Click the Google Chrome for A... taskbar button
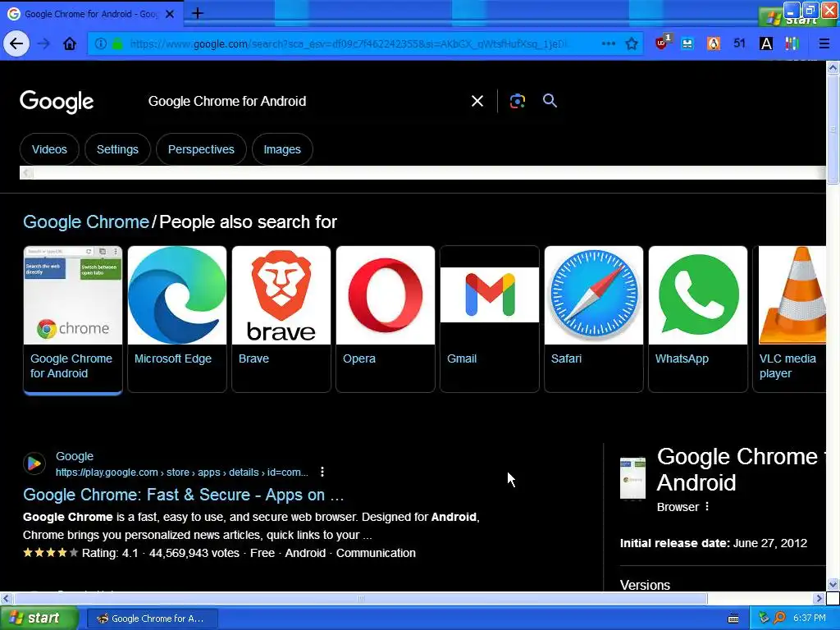 point(152,619)
